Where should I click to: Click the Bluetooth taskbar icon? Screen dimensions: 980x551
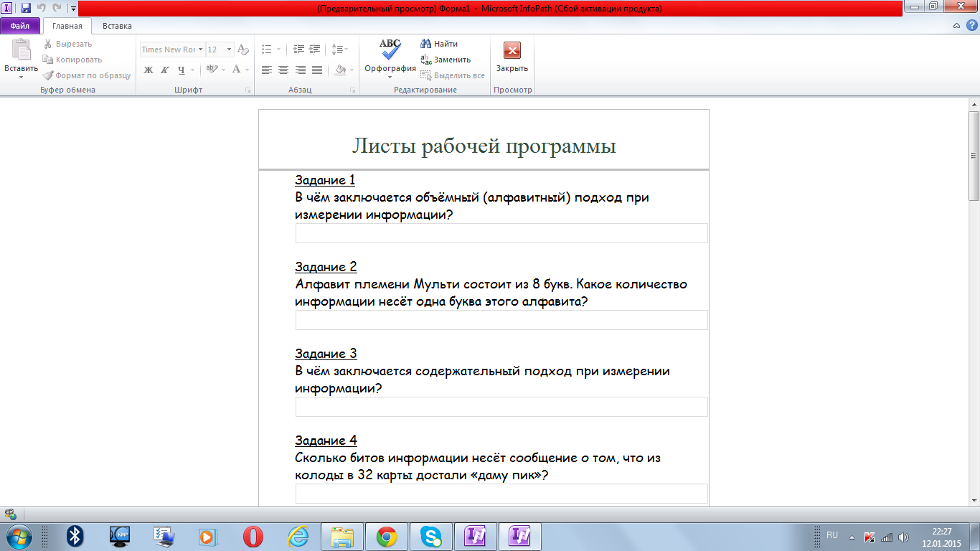coord(75,536)
